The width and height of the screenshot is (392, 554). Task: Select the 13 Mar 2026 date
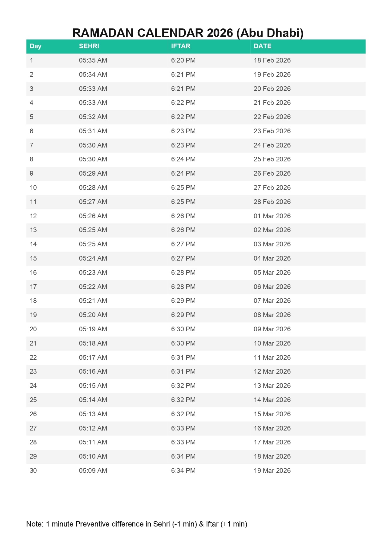click(x=272, y=386)
